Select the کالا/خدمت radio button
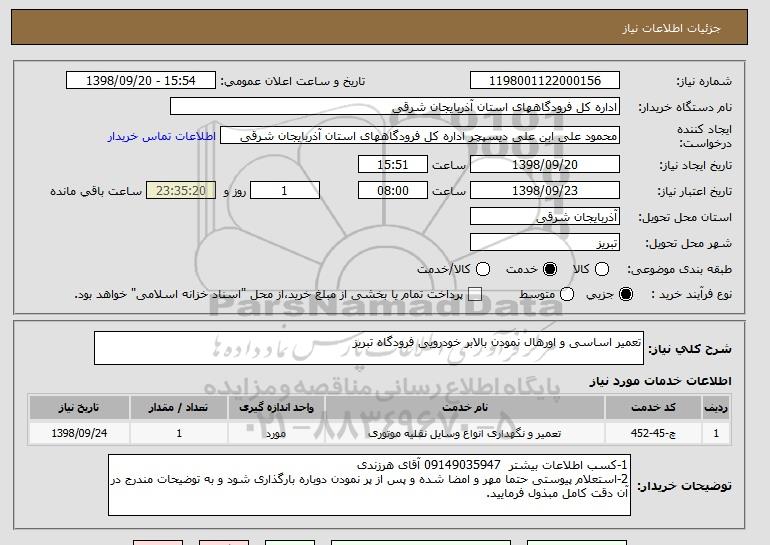 pyautogui.click(x=483, y=269)
